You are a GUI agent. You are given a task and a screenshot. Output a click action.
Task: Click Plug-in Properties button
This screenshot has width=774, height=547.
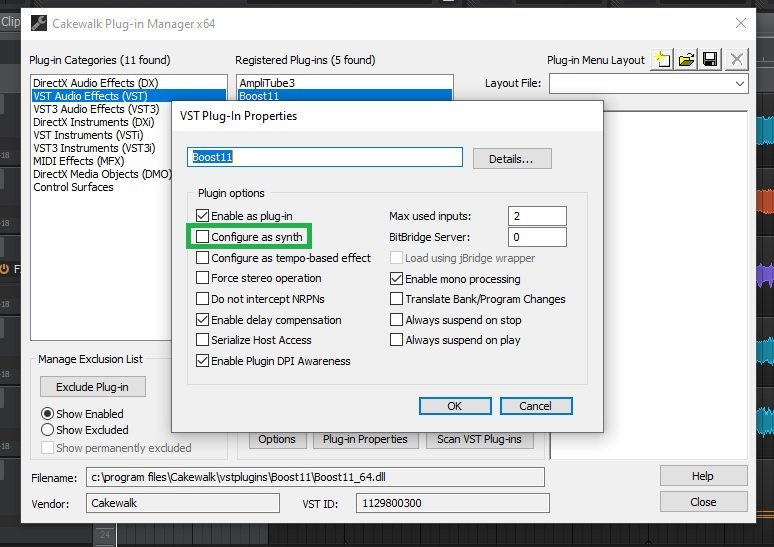tap(366, 439)
